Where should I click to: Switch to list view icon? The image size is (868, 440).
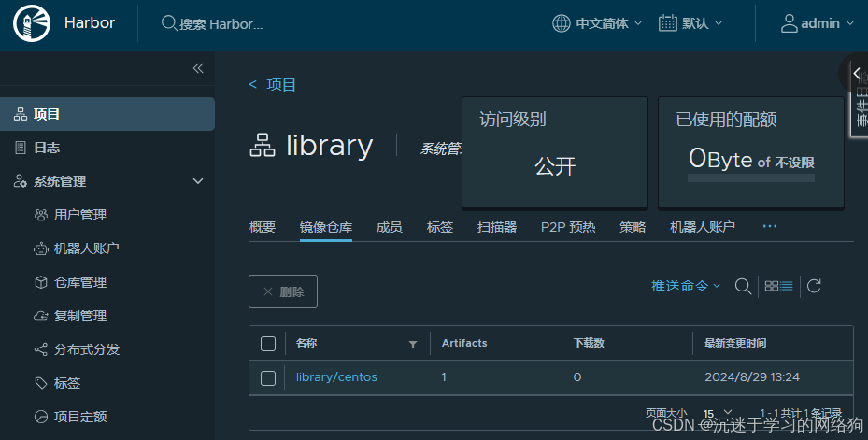(786, 286)
